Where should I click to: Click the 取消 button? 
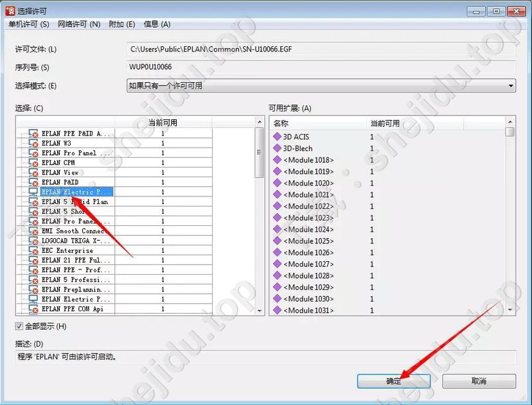coord(479,381)
